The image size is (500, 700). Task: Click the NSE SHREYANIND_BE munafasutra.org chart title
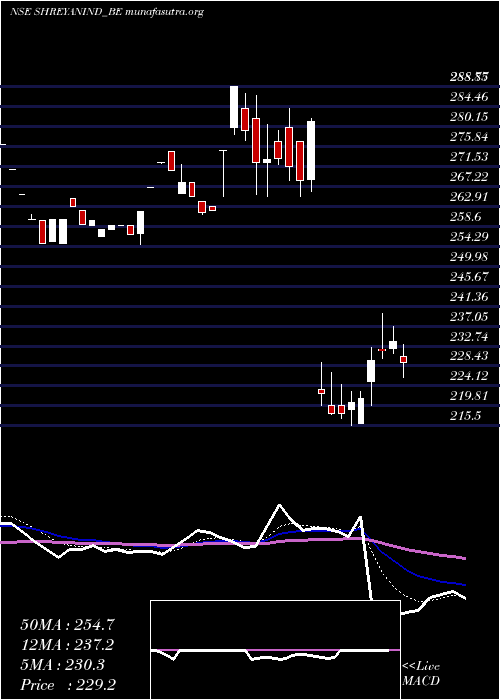click(x=107, y=12)
